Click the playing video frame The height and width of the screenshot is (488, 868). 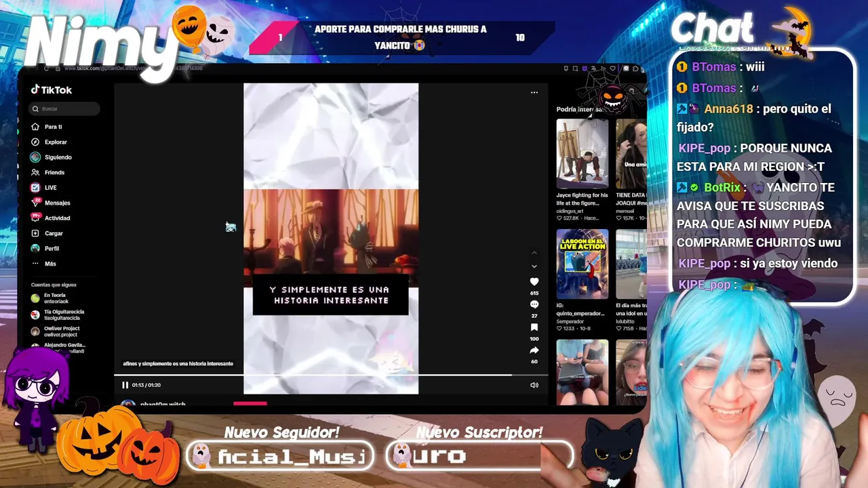pyautogui.click(x=331, y=239)
